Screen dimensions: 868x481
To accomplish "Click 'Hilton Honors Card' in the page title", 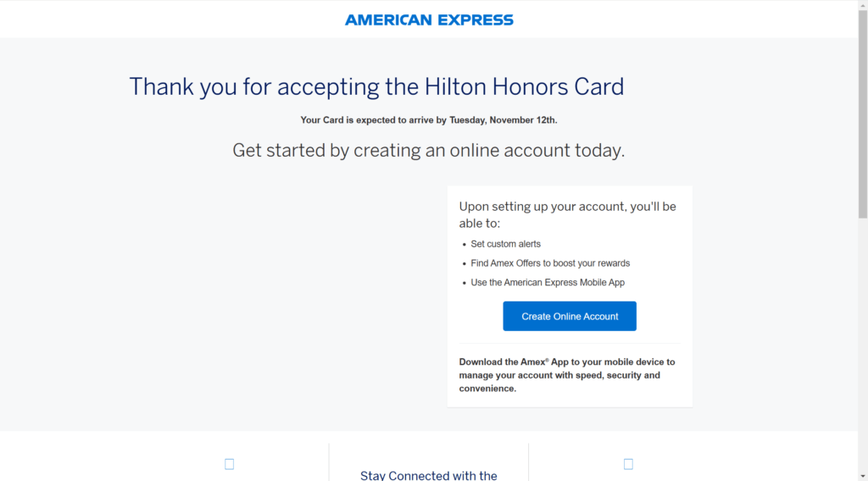I will click(x=524, y=86).
